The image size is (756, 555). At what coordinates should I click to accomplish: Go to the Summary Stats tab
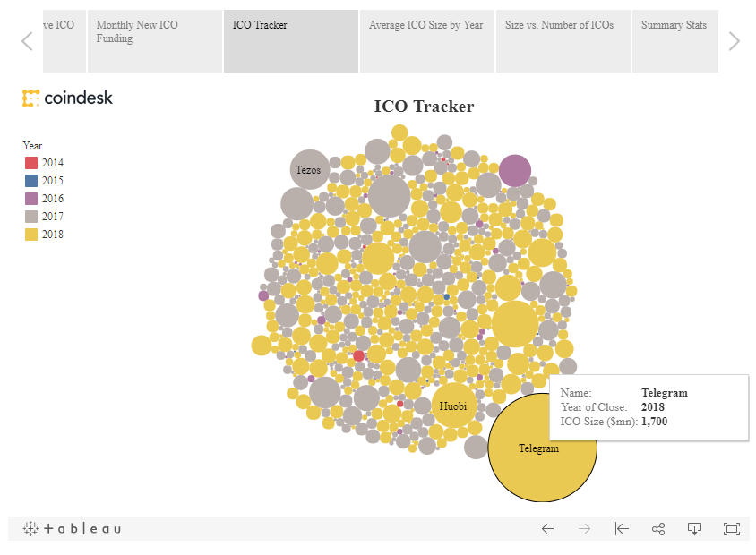coord(674,41)
